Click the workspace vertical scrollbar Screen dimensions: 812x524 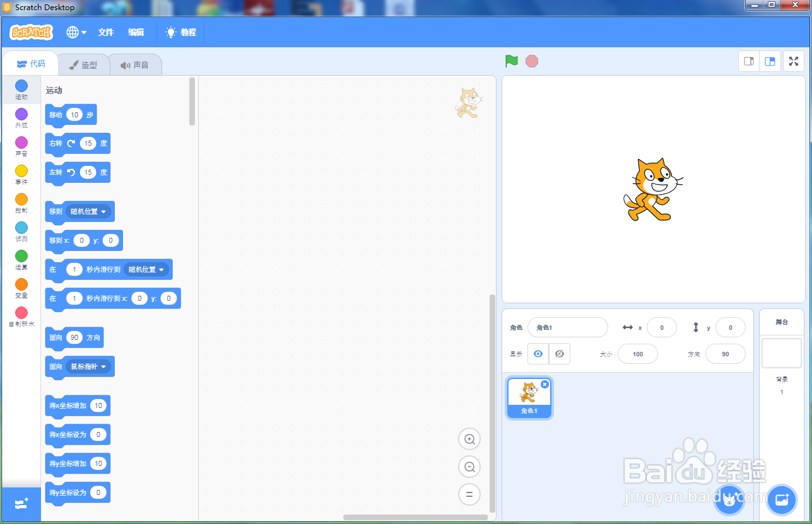coord(493,404)
